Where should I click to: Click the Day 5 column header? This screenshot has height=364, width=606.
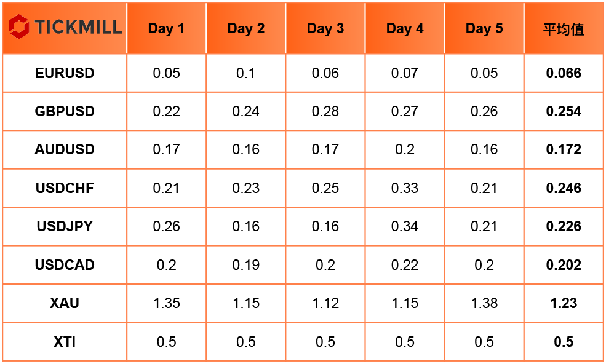(x=484, y=28)
